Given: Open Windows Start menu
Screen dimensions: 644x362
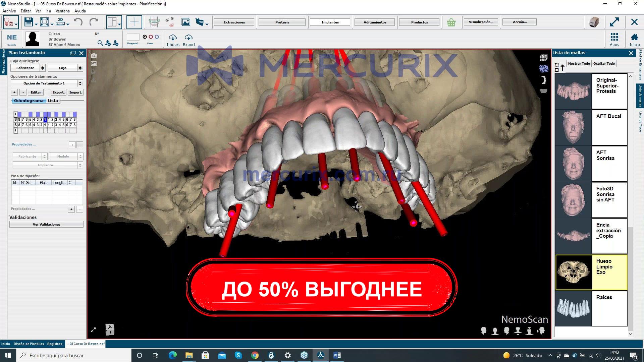Looking at the screenshot, I should click(8, 355).
